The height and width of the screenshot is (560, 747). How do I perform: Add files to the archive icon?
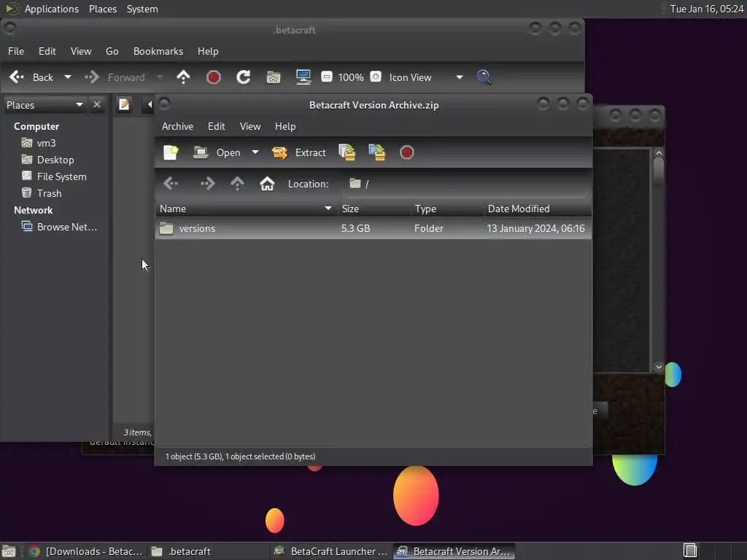pos(347,152)
